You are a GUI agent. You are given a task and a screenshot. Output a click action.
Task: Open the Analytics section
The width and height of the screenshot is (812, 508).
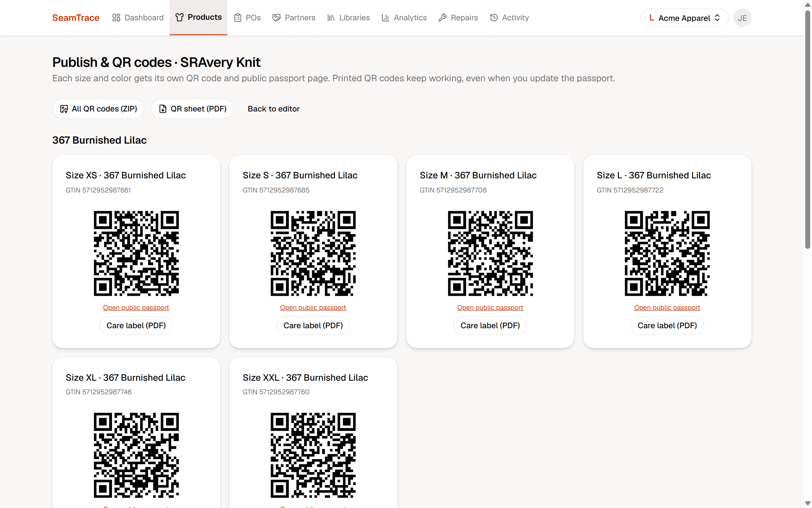point(404,17)
